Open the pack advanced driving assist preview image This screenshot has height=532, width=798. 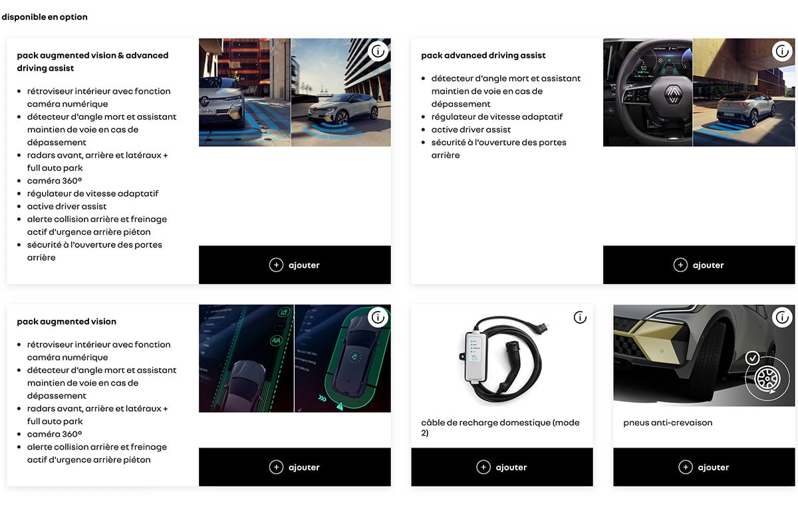point(698,92)
